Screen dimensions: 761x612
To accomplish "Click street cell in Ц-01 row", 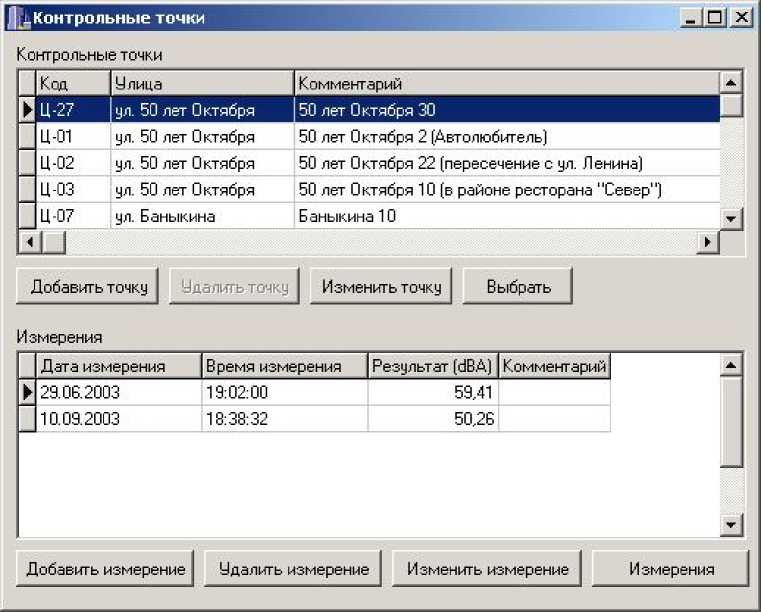I will (x=202, y=136).
